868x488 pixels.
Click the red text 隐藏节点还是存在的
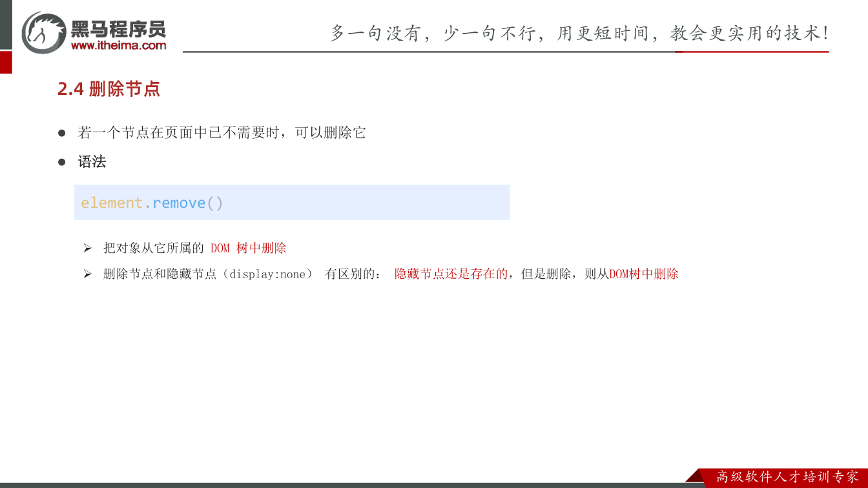451,274
